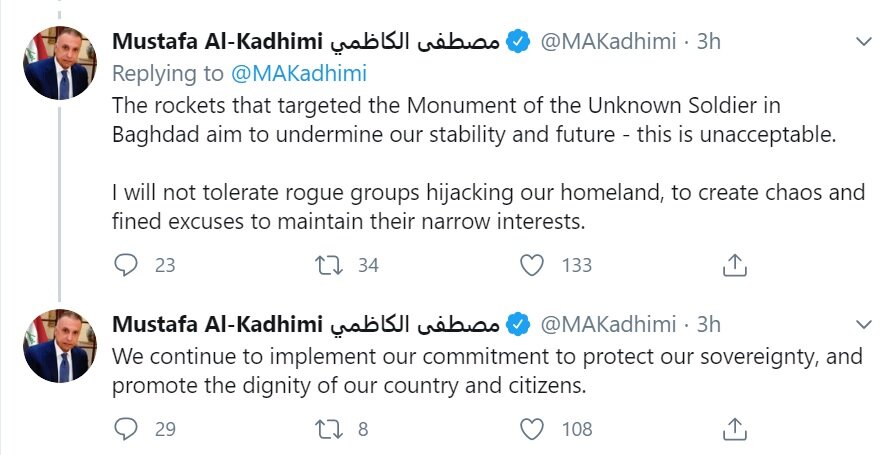This screenshot has width=895, height=455.
Task: Share the sovereignty tweet via share icon
Action: (735, 429)
